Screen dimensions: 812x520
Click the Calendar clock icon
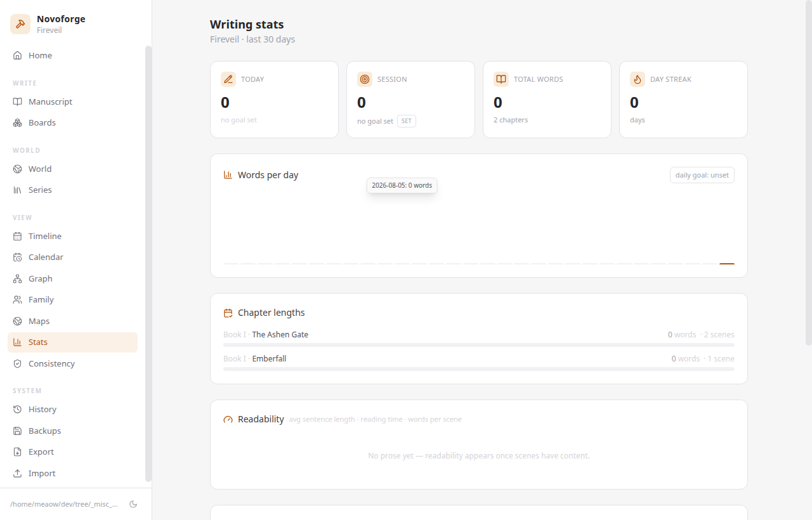(x=18, y=257)
